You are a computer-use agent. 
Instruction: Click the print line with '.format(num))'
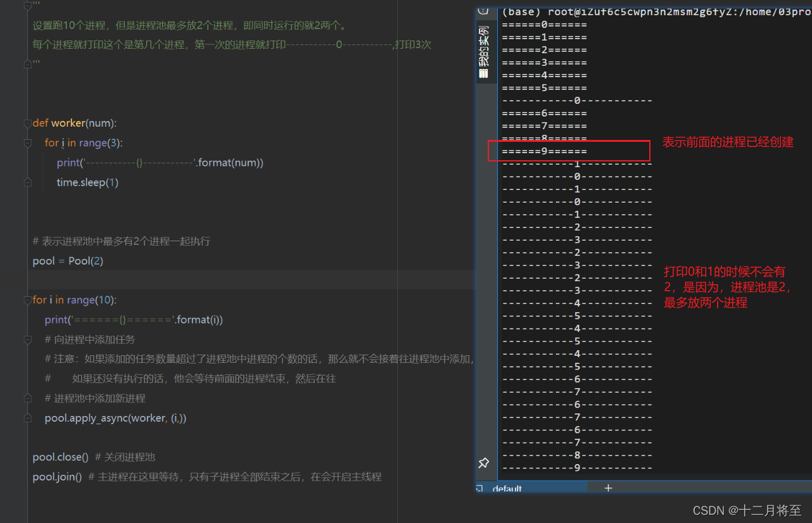pyautogui.click(x=160, y=163)
